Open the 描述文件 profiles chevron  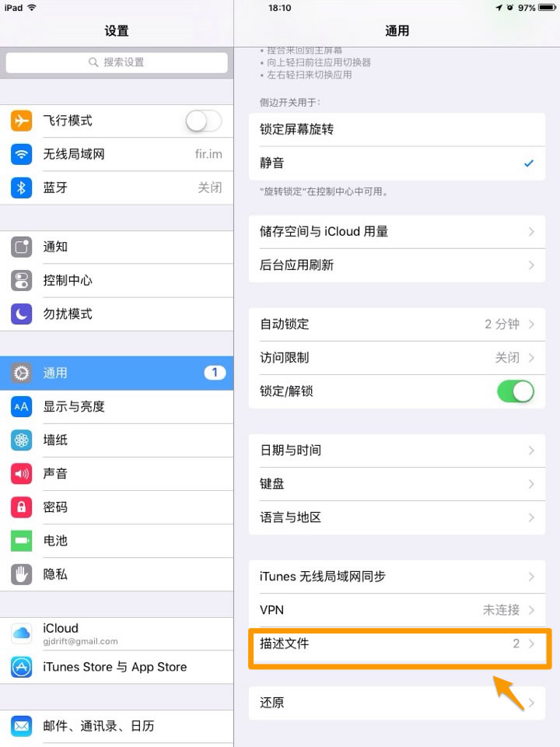[531, 644]
